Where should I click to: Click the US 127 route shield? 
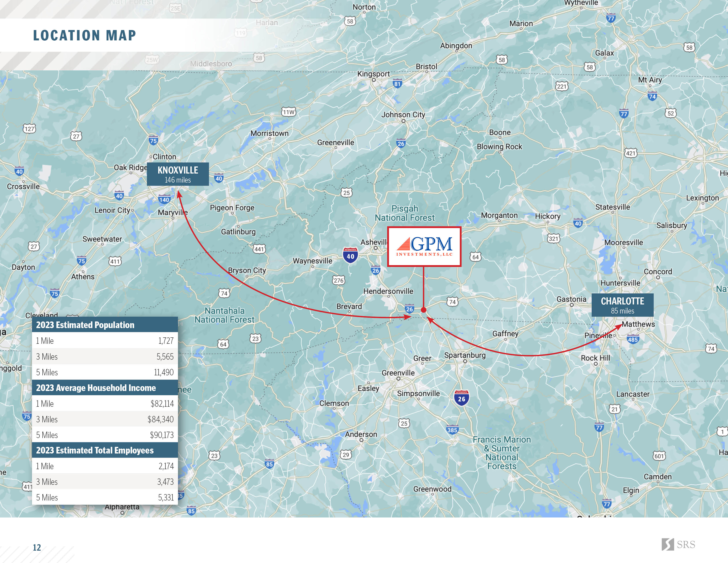click(x=29, y=129)
